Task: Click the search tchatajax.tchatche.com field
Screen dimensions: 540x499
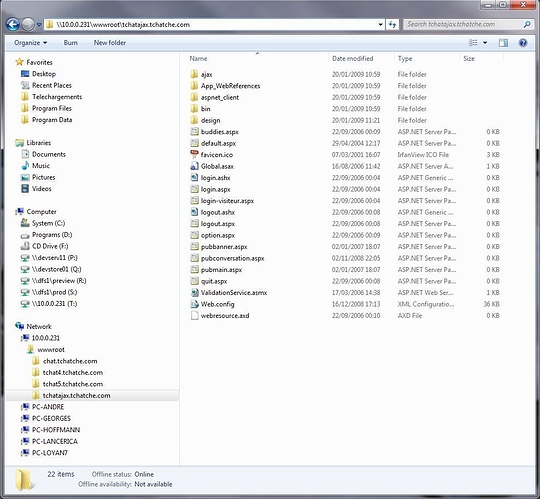Action: pos(464,24)
